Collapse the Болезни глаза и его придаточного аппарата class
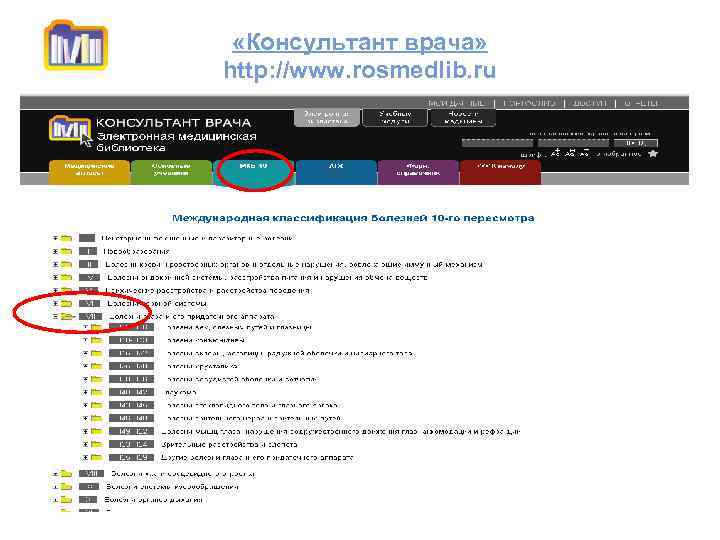Screen dimensions: 720x540 pyautogui.click(x=55, y=316)
